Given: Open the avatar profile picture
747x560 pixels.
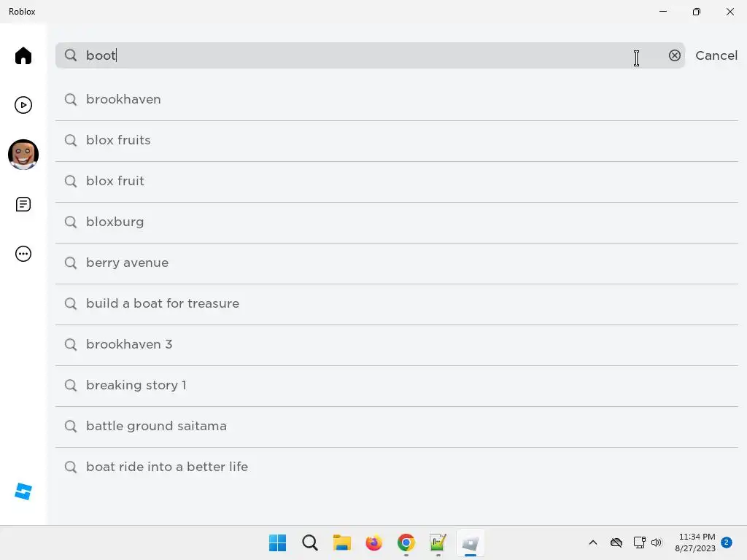Looking at the screenshot, I should (23, 155).
